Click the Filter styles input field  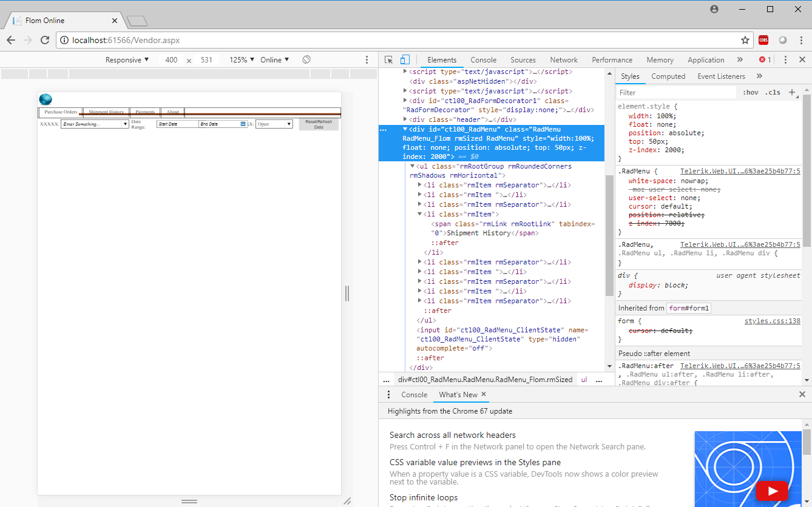676,93
